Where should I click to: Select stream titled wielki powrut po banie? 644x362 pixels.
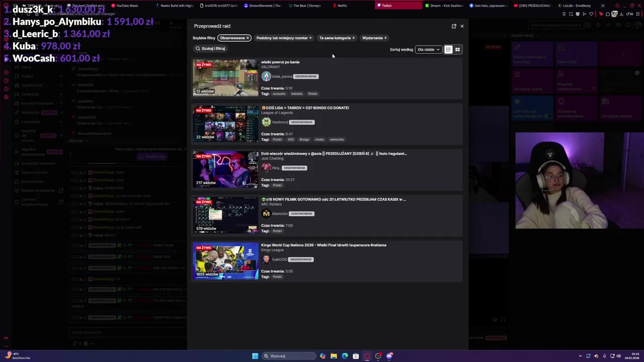[x=280, y=62]
